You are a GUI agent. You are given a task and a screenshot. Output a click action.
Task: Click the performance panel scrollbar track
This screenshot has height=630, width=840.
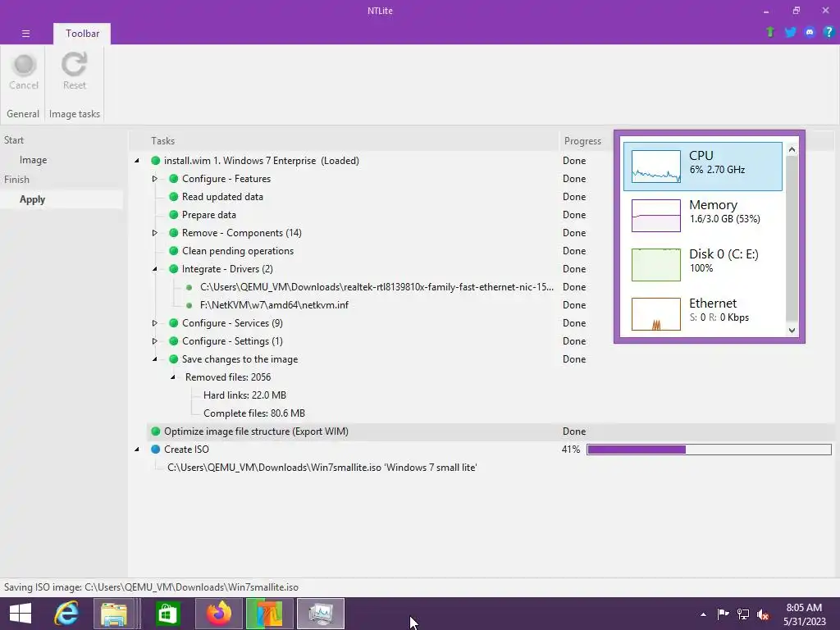(792, 240)
